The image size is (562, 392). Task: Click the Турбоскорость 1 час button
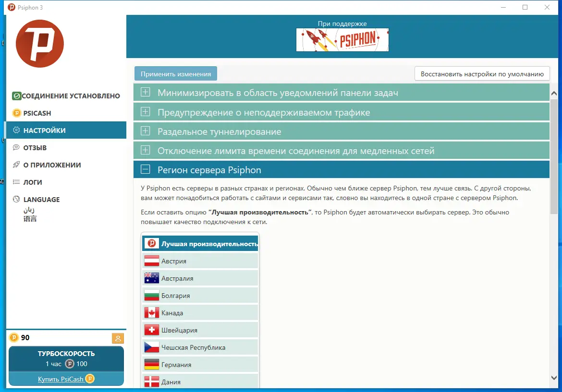click(66, 359)
